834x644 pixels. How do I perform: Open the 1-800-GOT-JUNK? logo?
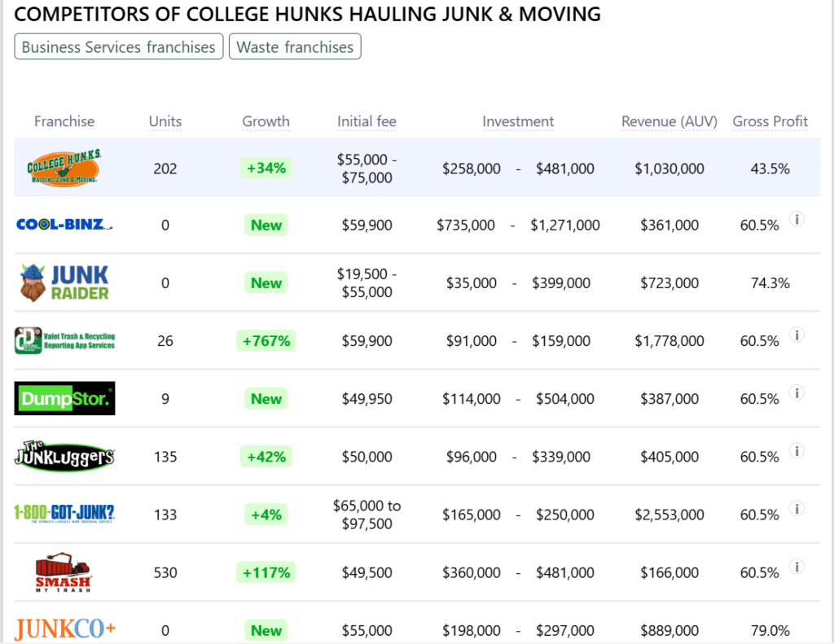click(64, 514)
